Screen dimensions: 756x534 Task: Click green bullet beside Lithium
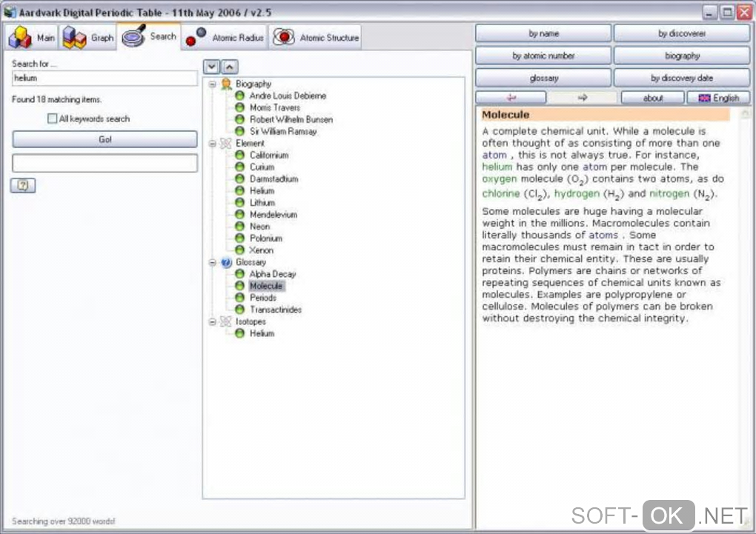[239, 202]
